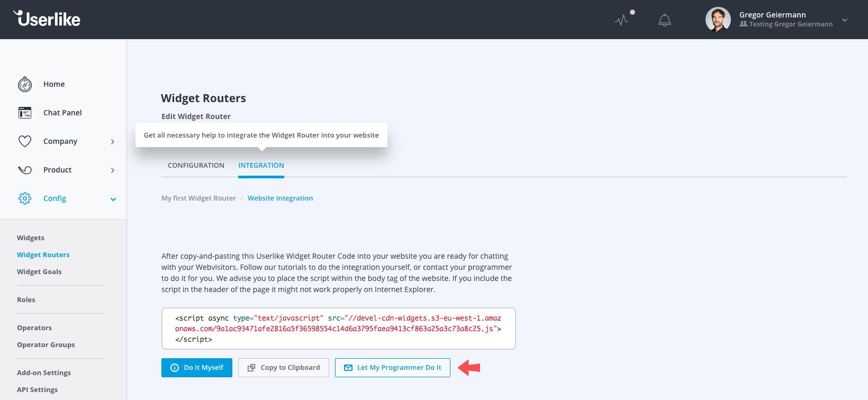
Task: Open Operator Groups in the sidebar
Action: (x=46, y=345)
